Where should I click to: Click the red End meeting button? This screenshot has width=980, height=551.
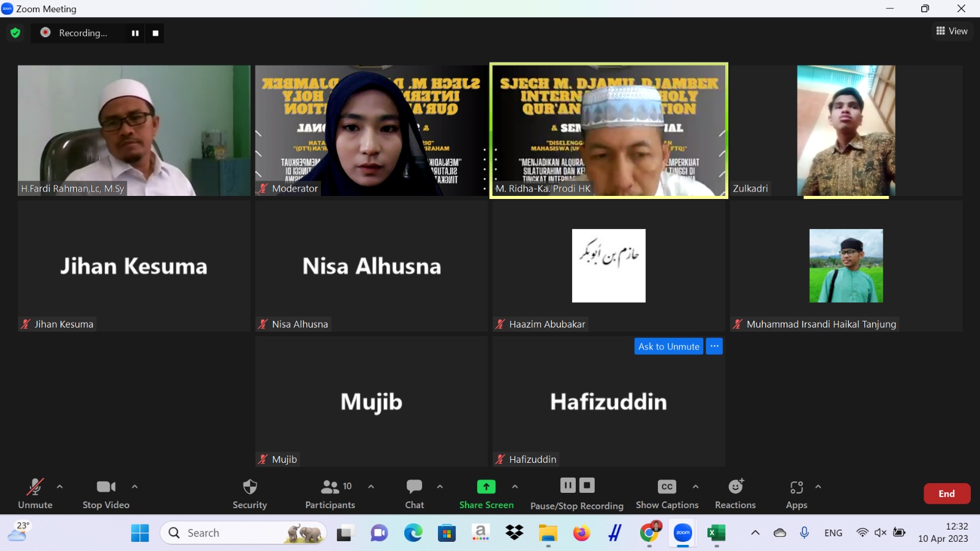pos(946,493)
